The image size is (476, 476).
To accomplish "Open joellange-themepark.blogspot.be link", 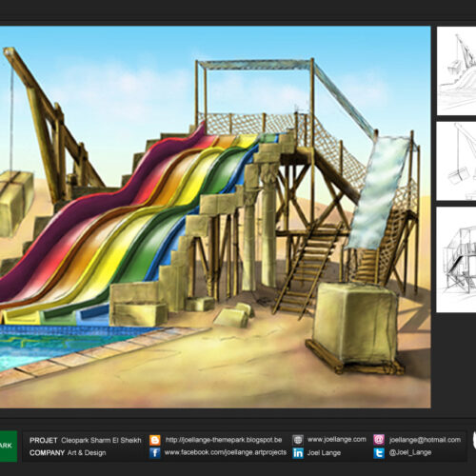I will click(224, 440).
